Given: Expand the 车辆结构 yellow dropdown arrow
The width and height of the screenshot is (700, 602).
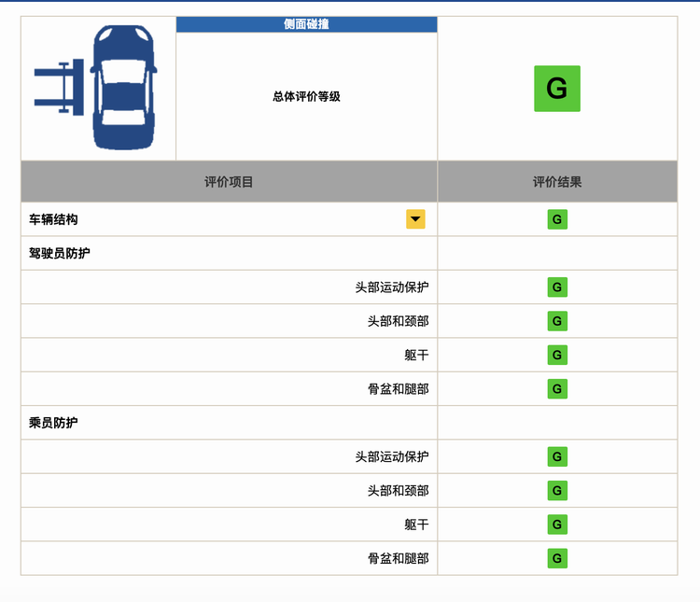Looking at the screenshot, I should point(415,218).
